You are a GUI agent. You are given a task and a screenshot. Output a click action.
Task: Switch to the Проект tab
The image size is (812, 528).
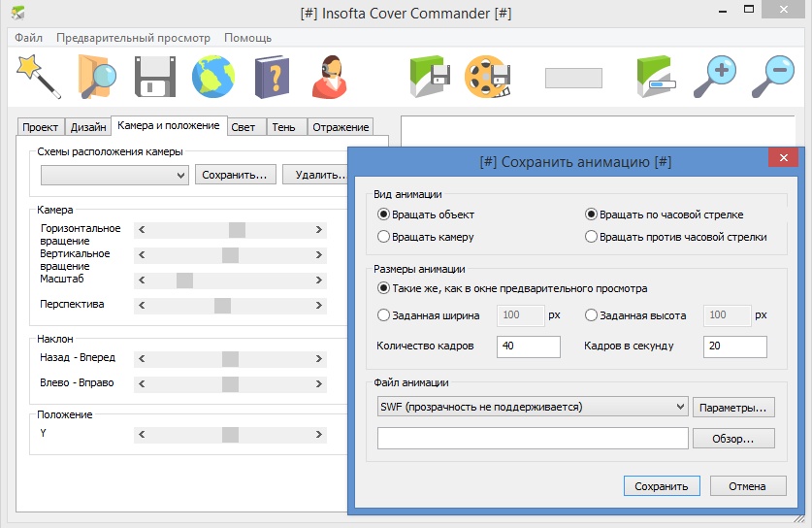pos(41,127)
